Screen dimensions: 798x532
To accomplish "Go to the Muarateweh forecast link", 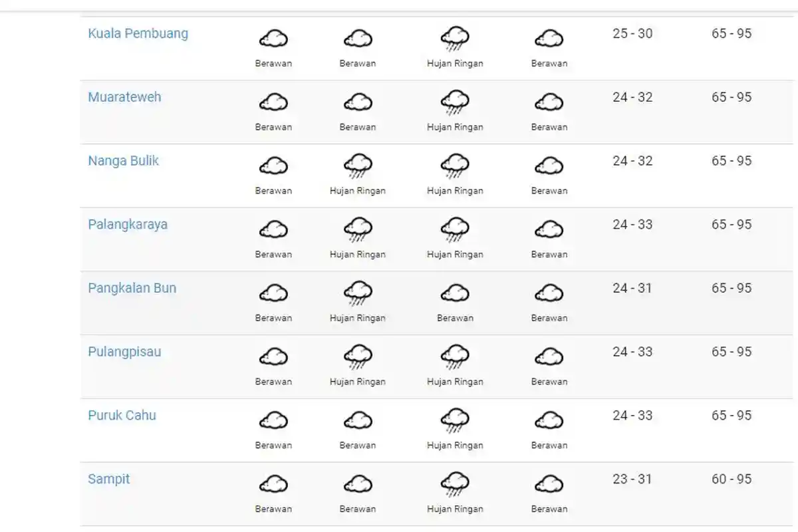I will pyautogui.click(x=124, y=97).
